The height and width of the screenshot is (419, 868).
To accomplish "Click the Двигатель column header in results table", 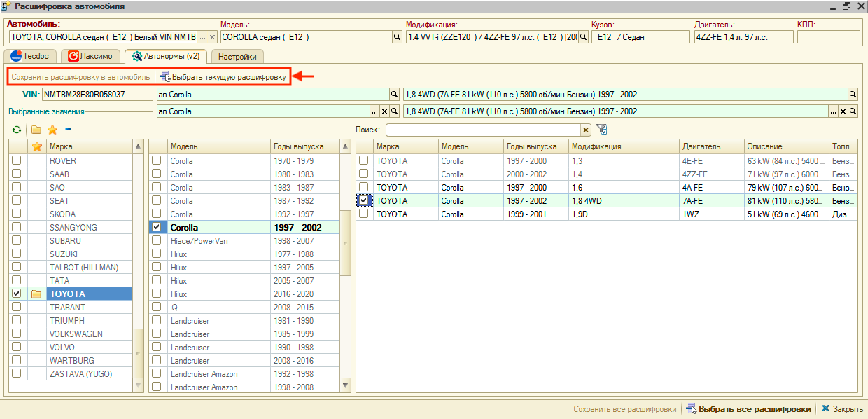I will click(x=712, y=146).
